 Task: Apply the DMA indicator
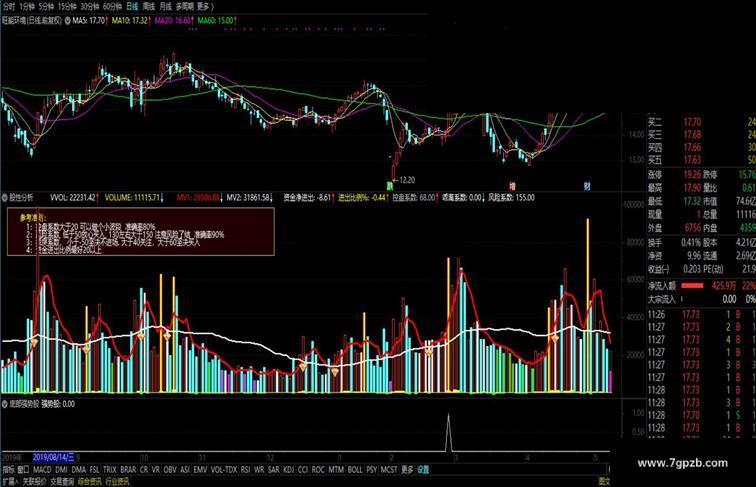coord(79,469)
